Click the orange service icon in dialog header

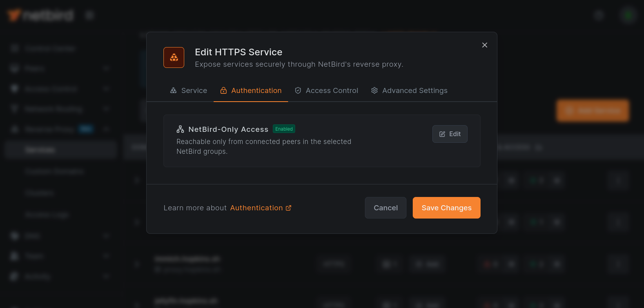[x=174, y=58]
